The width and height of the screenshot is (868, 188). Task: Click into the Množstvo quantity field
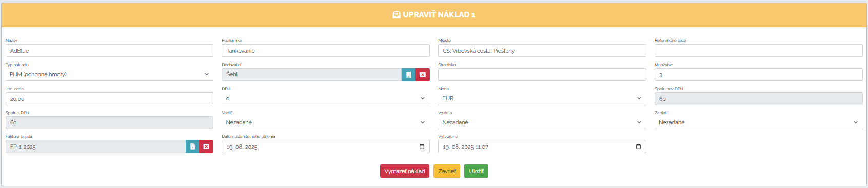759,74
